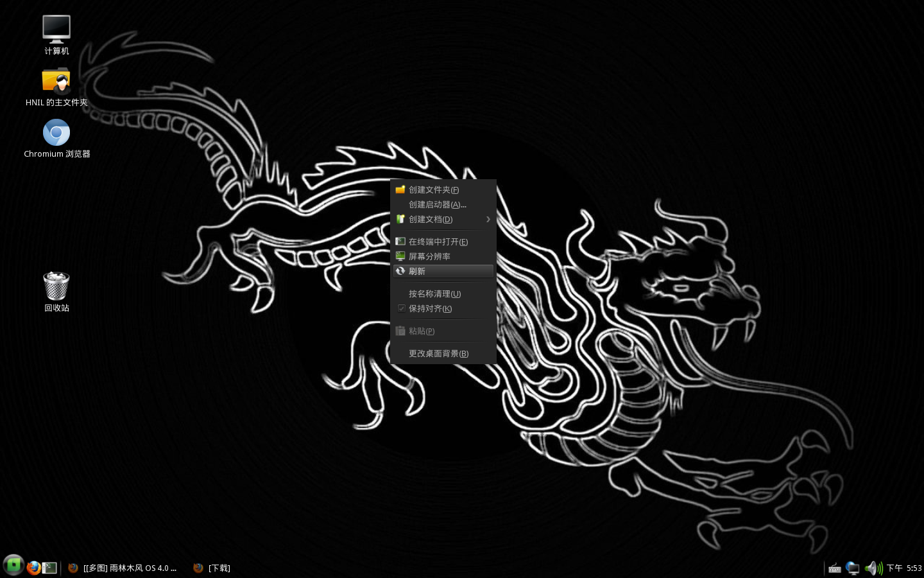Choose 在终端中打开(E) menu entry
Screen dimensions: 924x578
click(443, 241)
